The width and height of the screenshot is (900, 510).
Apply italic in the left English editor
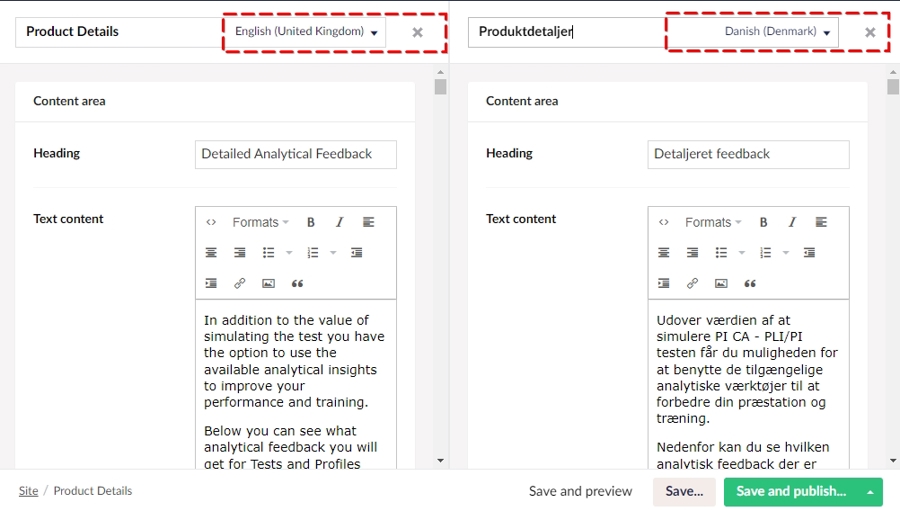click(339, 222)
